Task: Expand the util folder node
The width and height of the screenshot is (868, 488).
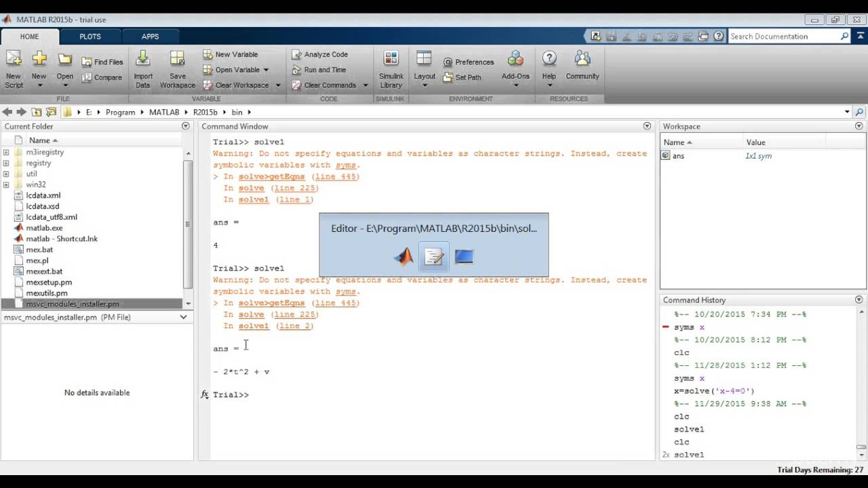Action: pos(6,174)
